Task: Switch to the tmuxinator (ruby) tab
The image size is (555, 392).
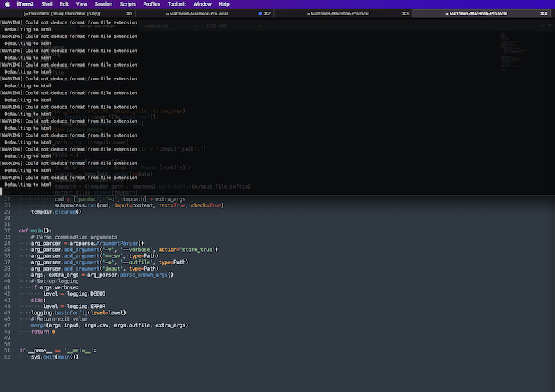Action: 67,13
